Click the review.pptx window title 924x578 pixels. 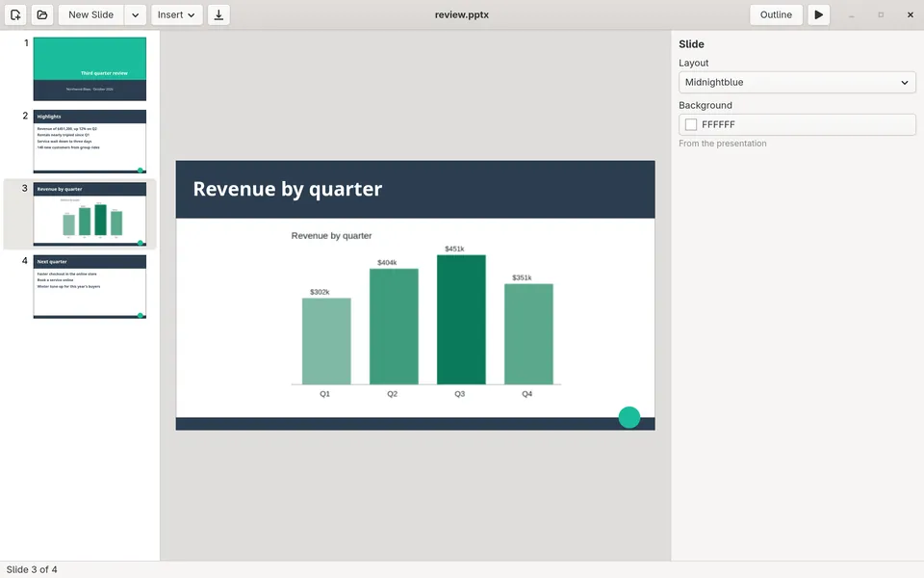pos(462,14)
